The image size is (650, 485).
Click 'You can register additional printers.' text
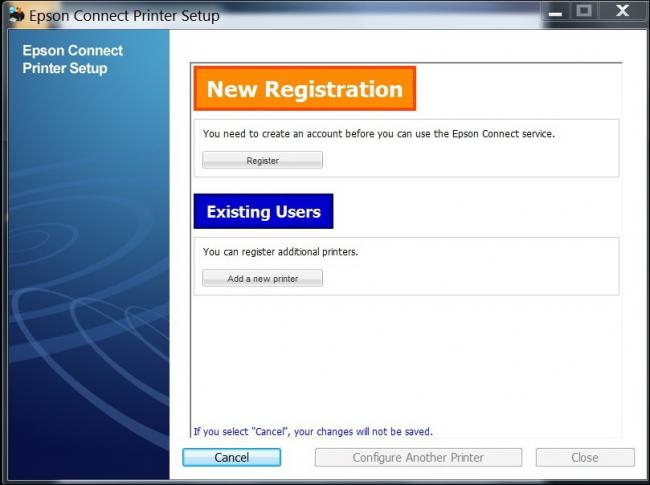pyautogui.click(x=280, y=252)
